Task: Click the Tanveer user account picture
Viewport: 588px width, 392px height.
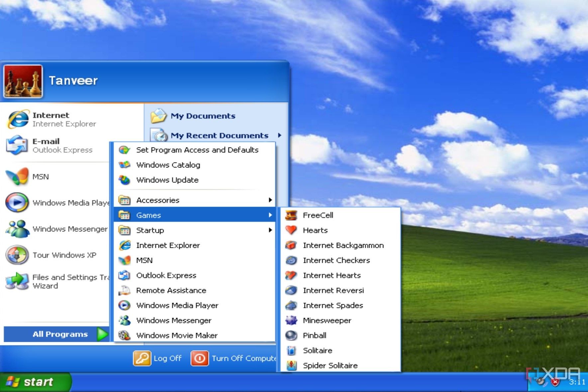Action: 22,81
